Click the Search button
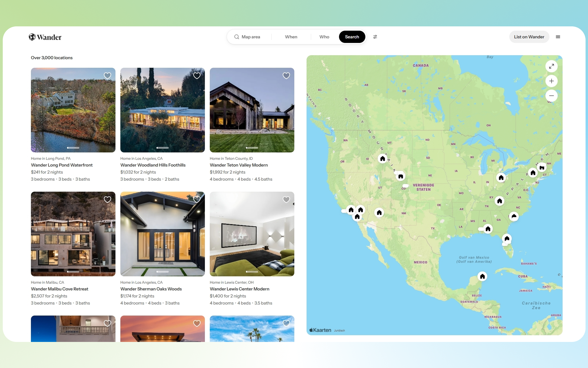This screenshot has height=368, width=588. 352,37
